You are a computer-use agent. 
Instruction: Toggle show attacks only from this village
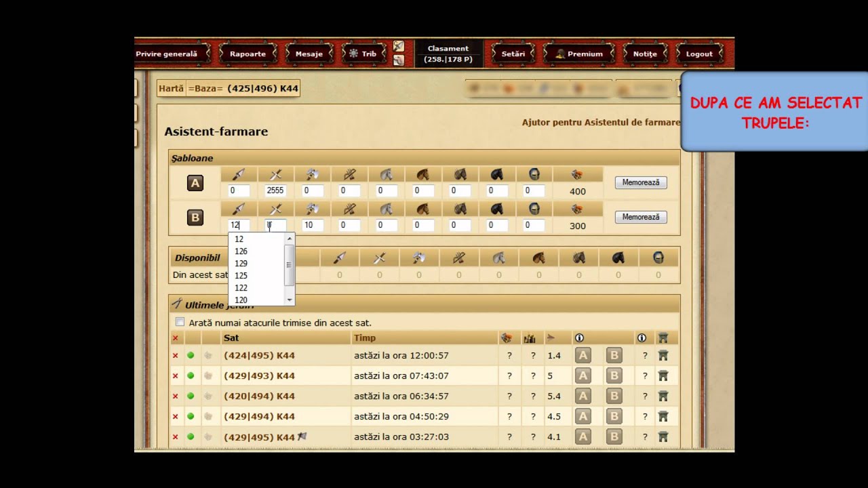[x=180, y=322]
